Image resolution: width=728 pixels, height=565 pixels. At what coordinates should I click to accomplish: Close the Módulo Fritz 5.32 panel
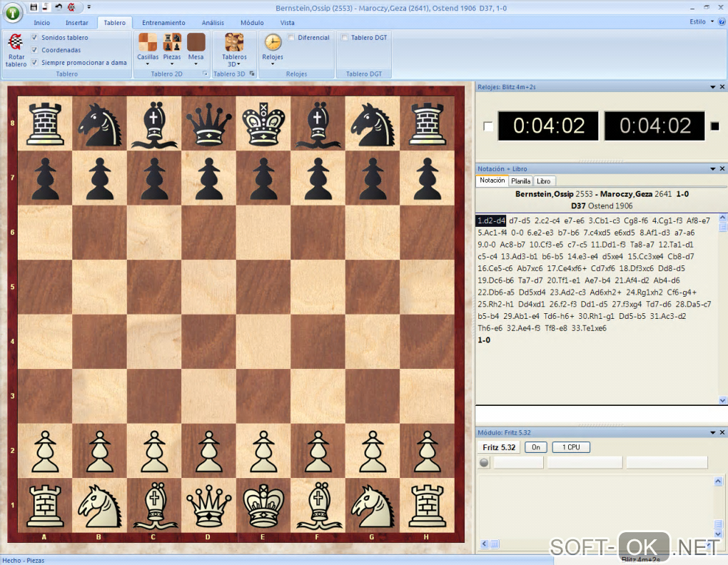click(x=722, y=432)
